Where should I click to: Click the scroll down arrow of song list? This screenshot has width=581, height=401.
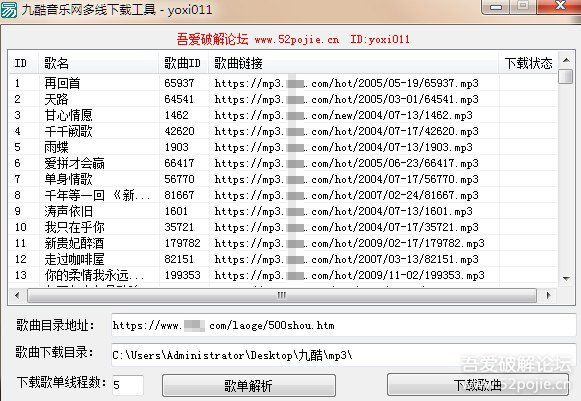coord(566,278)
